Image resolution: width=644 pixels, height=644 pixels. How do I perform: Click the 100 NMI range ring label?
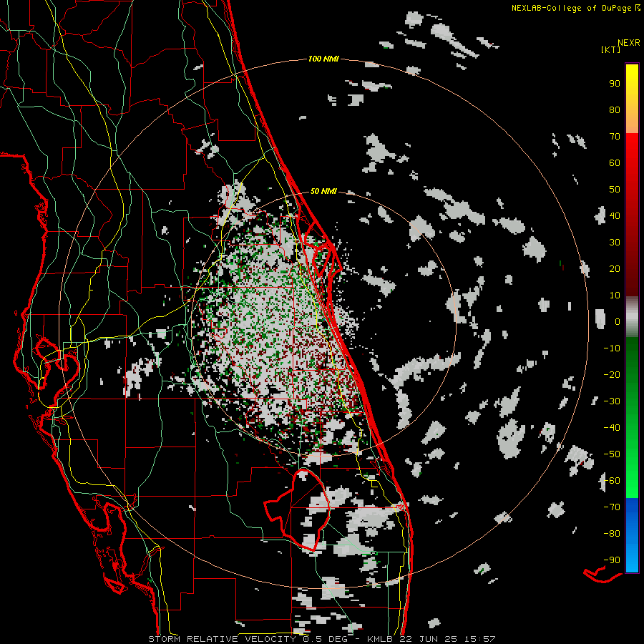click(323, 59)
